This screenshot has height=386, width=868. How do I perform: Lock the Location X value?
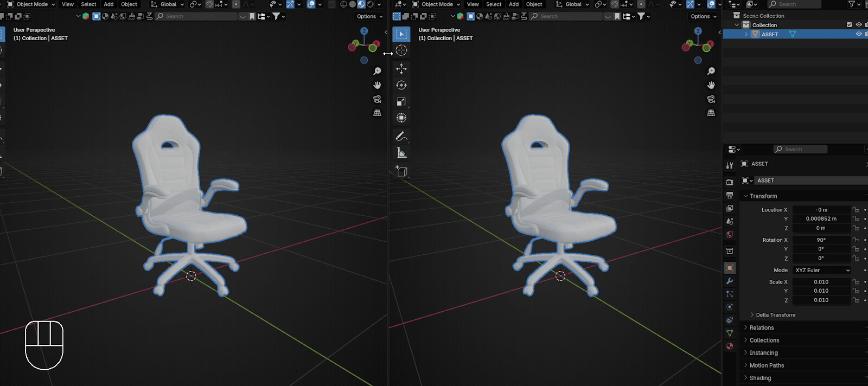[x=856, y=210]
